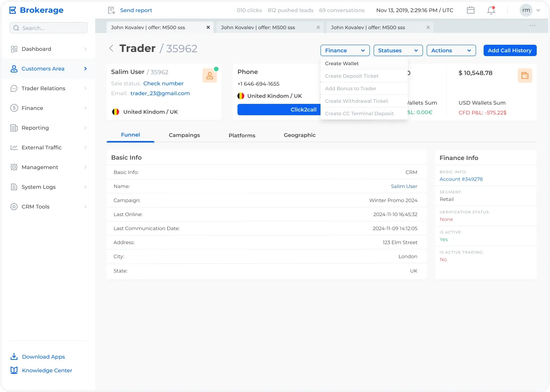Close the third John Kovalev tab
This screenshot has width=550, height=392.
coord(428,27)
